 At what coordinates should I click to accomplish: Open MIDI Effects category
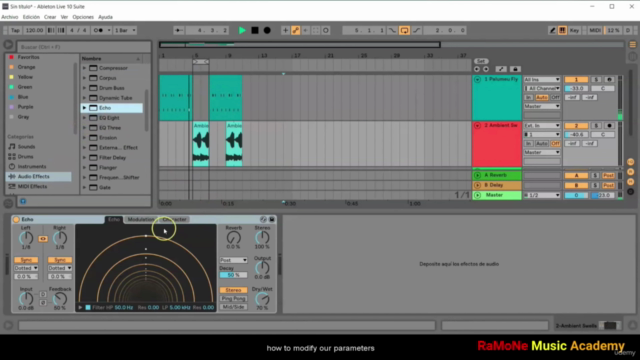coord(32,187)
